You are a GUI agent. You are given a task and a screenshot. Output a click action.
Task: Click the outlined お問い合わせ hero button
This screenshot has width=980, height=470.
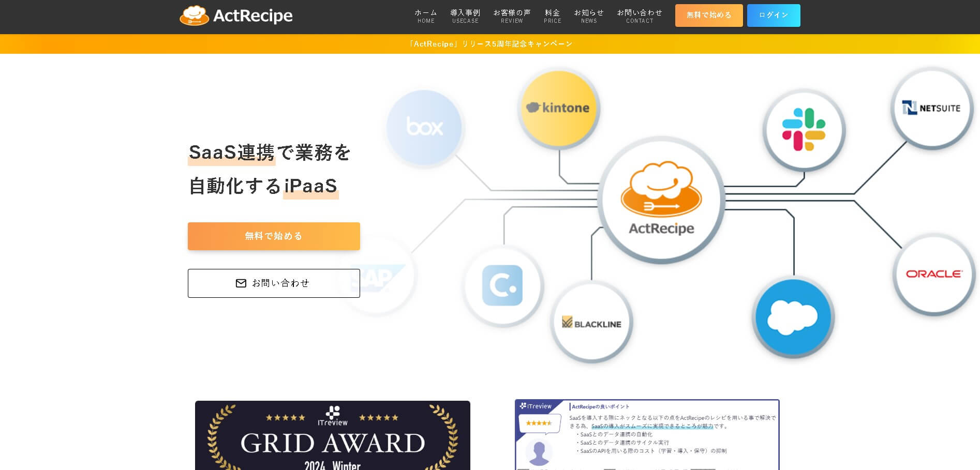coord(274,283)
